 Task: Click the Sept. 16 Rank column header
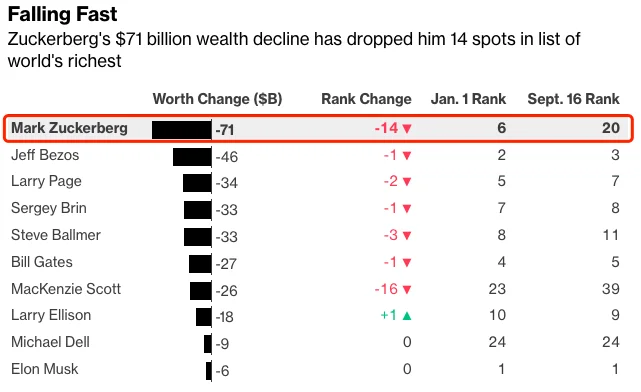(x=574, y=99)
